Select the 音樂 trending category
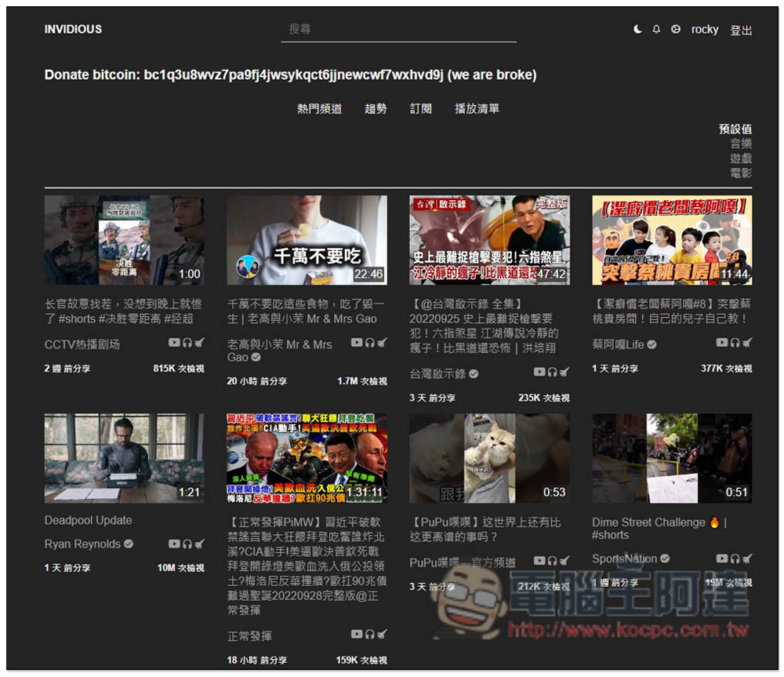The height and width of the screenshot is (677, 784). (741, 144)
